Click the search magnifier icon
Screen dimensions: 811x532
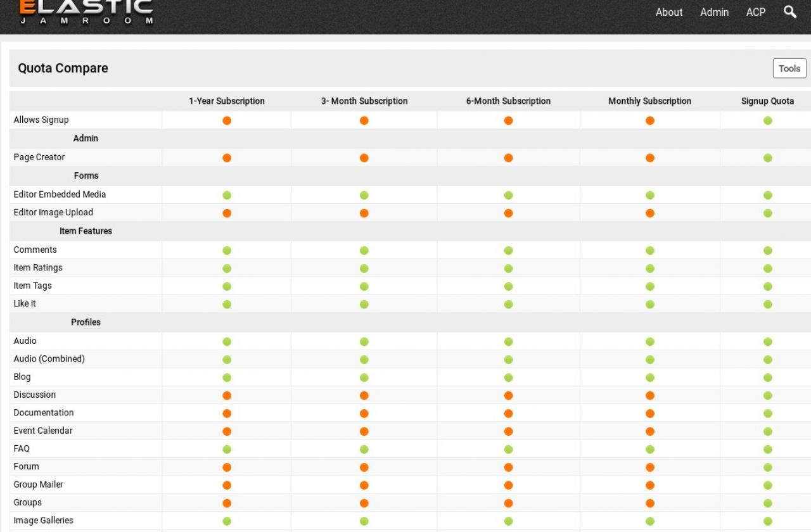click(789, 11)
